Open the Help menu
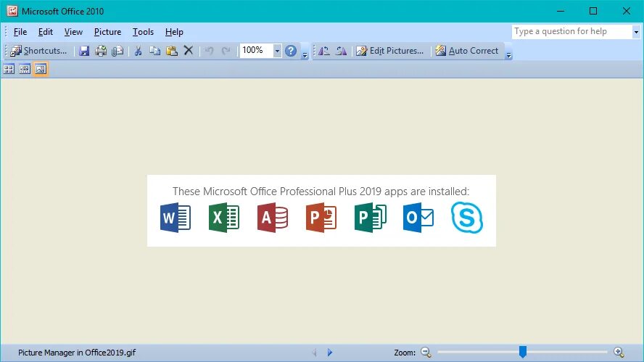This screenshot has height=362, width=644. pos(174,32)
